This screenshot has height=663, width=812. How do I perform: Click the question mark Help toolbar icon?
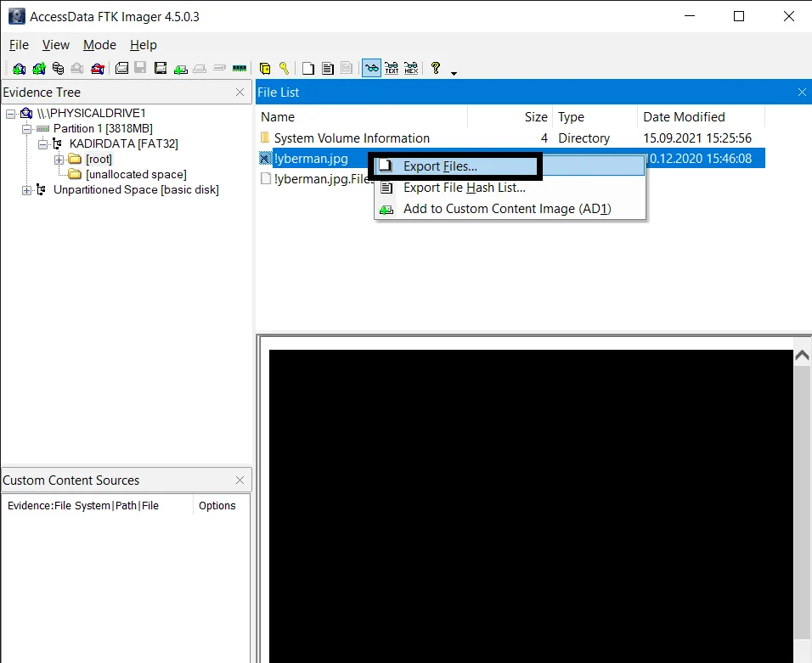click(436, 68)
